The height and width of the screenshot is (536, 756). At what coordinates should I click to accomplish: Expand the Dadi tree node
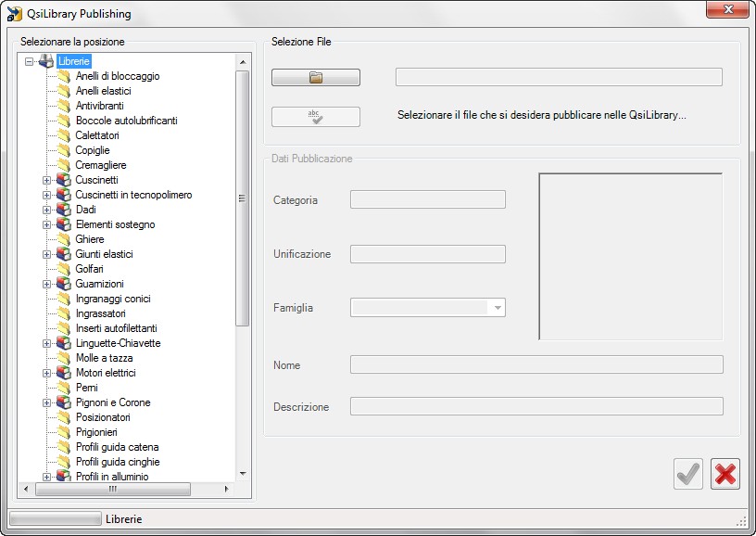(x=46, y=211)
